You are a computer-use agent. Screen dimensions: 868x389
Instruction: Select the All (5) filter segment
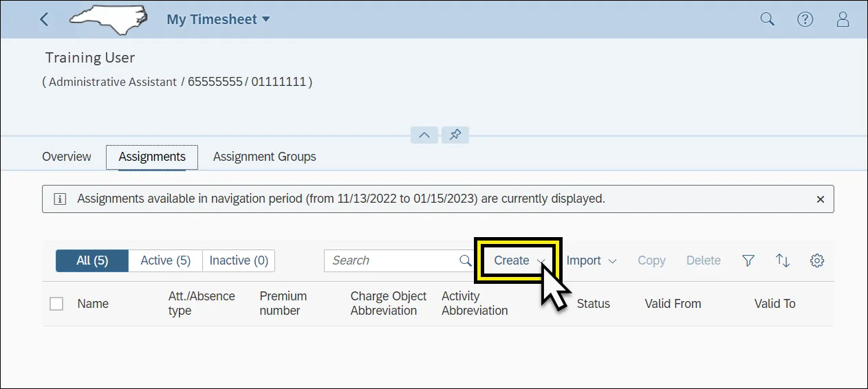pos(92,260)
